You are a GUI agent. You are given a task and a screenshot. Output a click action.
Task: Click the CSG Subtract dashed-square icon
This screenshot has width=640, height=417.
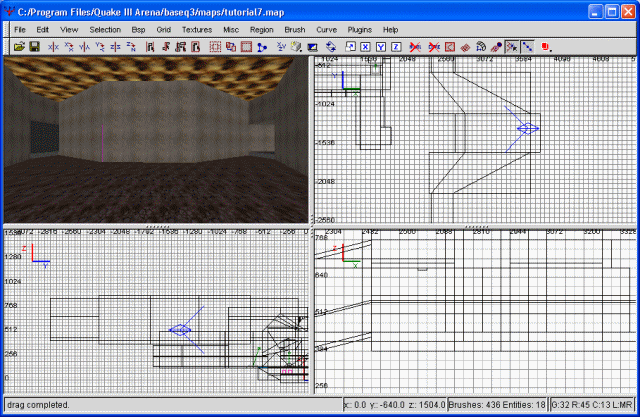tap(215, 47)
